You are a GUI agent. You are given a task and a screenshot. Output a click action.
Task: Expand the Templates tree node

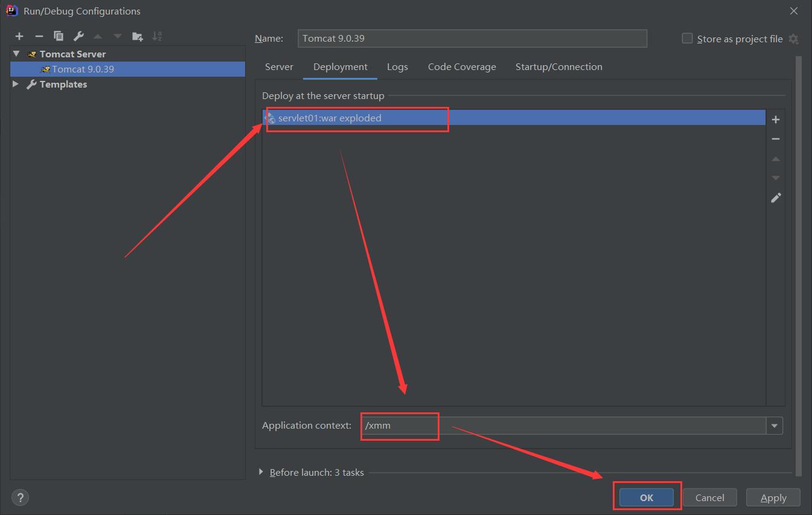point(16,85)
